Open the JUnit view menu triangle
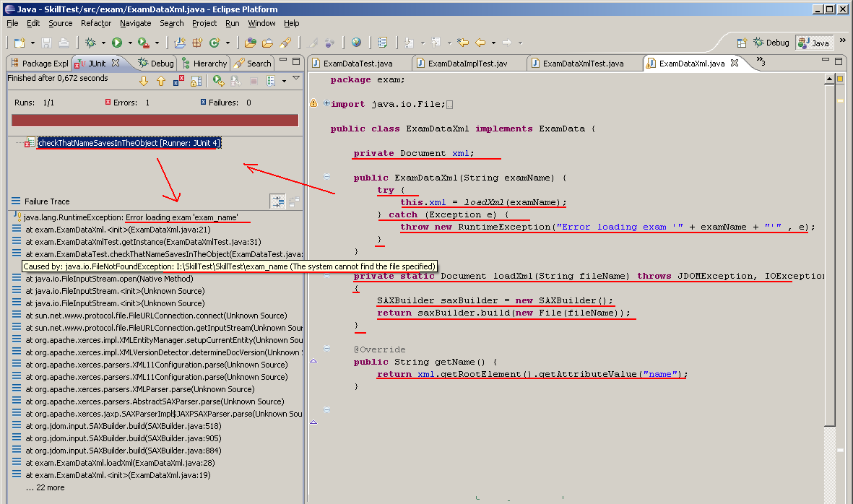The width and height of the screenshot is (853, 504). (295, 78)
